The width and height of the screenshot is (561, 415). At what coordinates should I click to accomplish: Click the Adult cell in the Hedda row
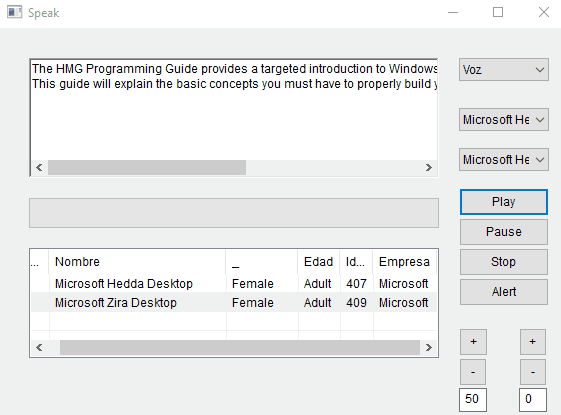[x=318, y=284]
